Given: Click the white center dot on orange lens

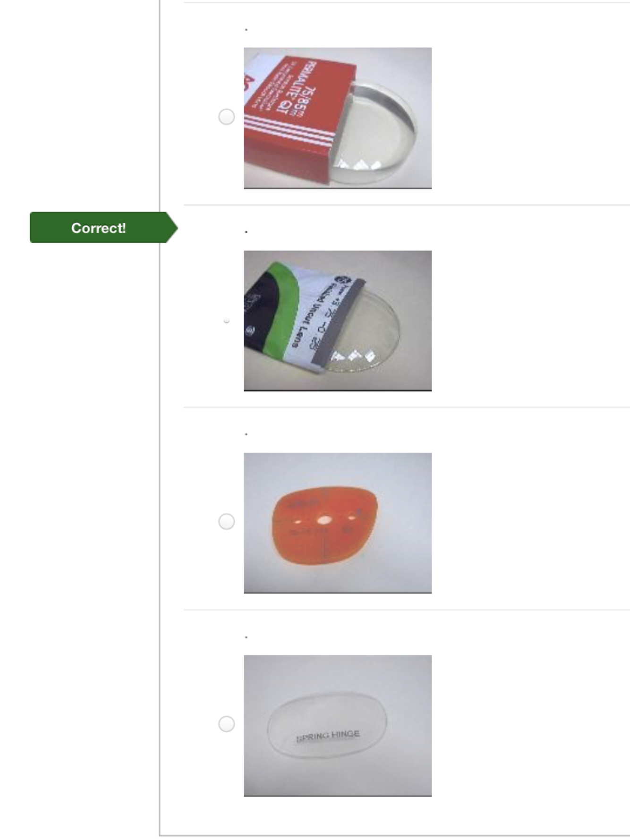Looking at the screenshot, I should click(x=324, y=520).
